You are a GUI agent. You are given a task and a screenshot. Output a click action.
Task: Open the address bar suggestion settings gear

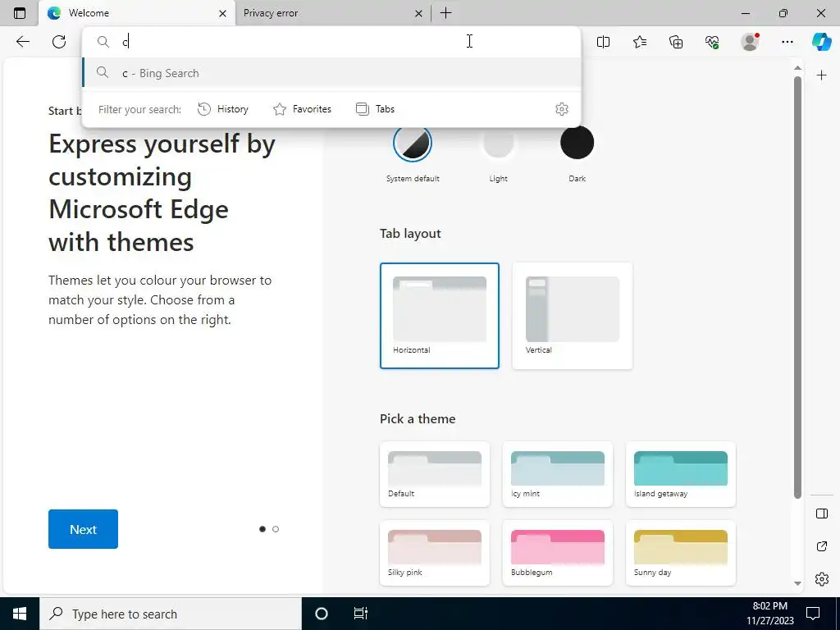(x=561, y=109)
